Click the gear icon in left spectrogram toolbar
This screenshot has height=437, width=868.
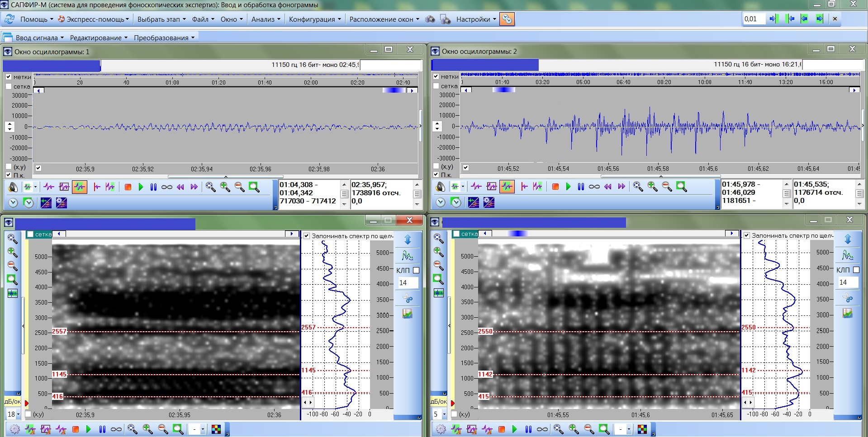[15, 429]
